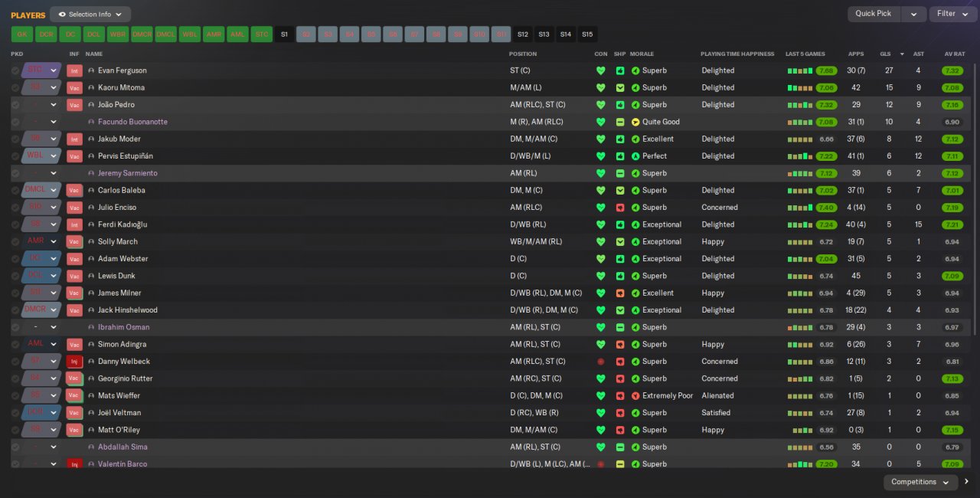980x498 pixels.
Task: Open the Quick Pick arrow dropdown
Action: [913, 14]
